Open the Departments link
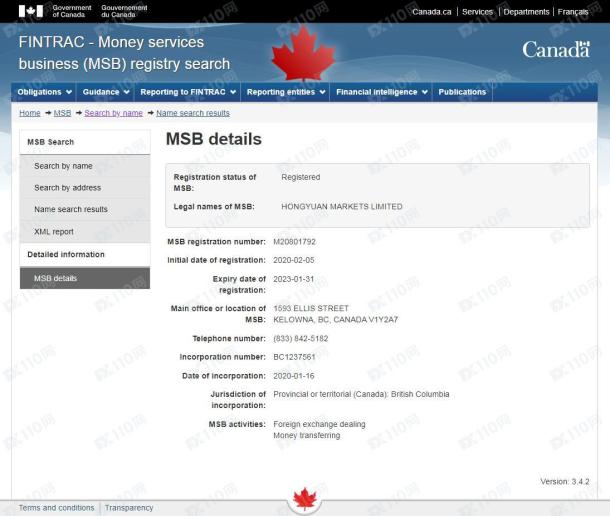This screenshot has width=610, height=516. point(526,12)
